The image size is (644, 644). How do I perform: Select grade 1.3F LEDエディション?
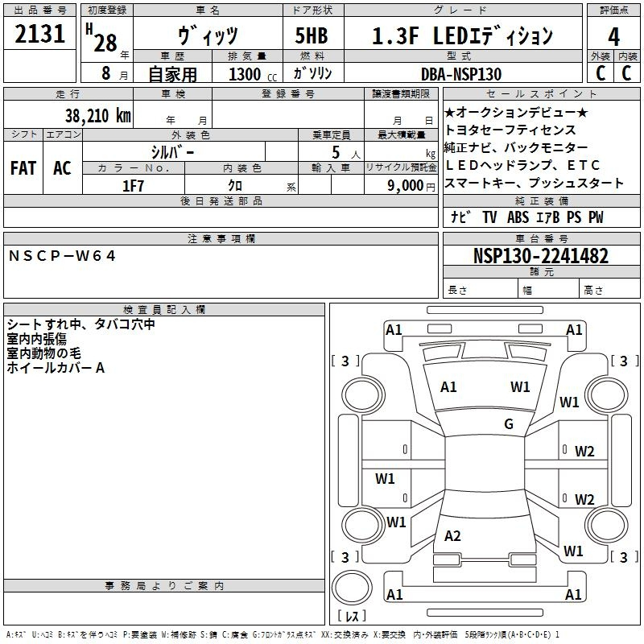[462, 35]
